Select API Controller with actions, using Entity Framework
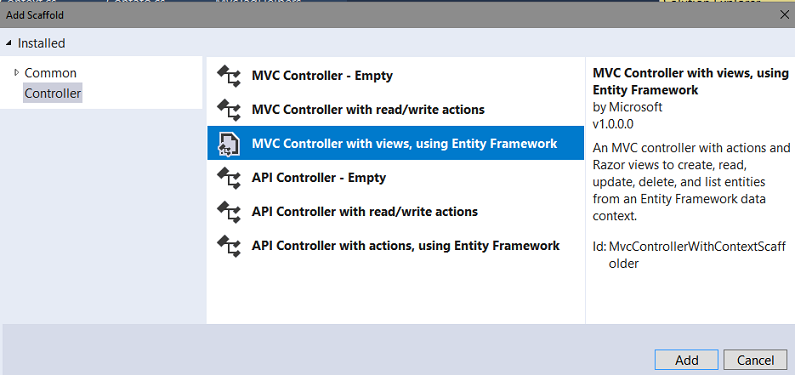 (395, 246)
